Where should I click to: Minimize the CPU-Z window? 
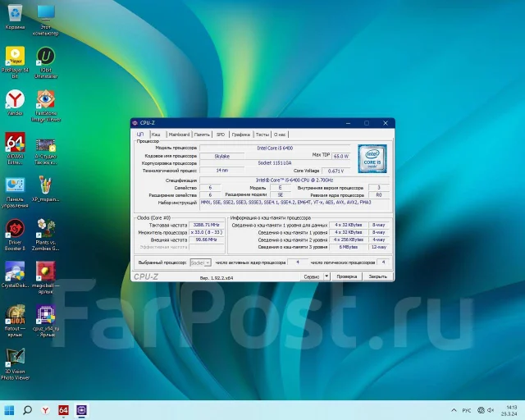348,123
